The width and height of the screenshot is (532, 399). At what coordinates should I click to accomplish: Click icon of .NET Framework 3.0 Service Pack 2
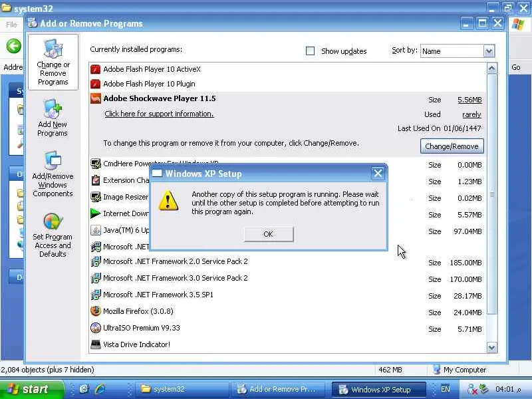(x=96, y=278)
